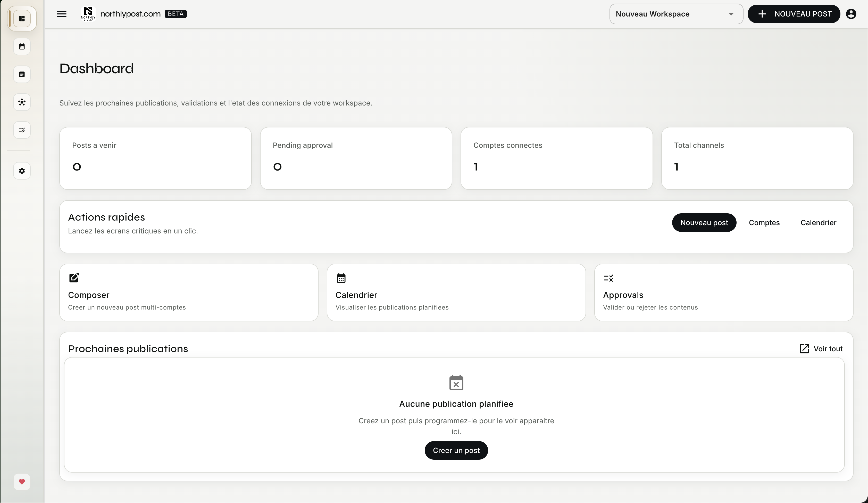The image size is (868, 503).
Task: Open the dashboard sidebar icon
Action: (22, 19)
